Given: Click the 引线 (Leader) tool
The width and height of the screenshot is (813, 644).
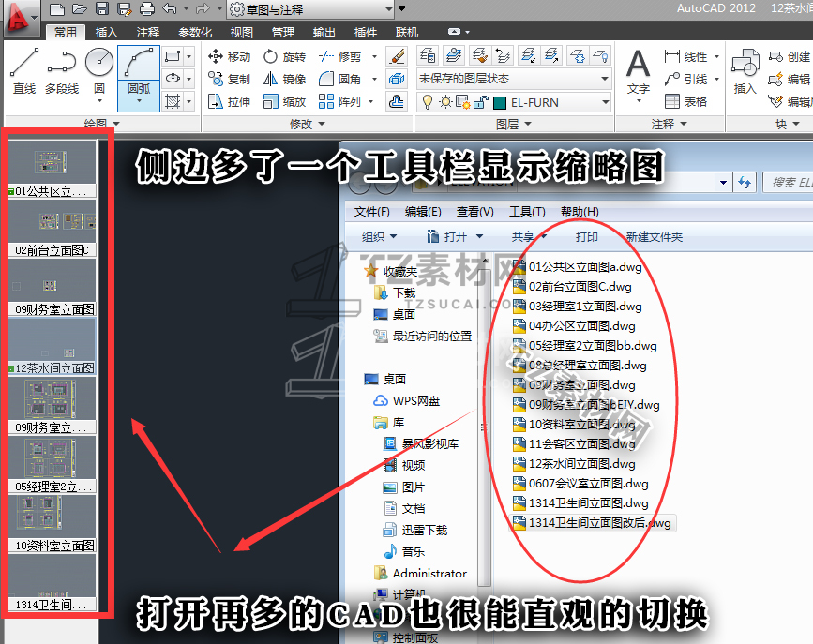Looking at the screenshot, I should (685, 80).
